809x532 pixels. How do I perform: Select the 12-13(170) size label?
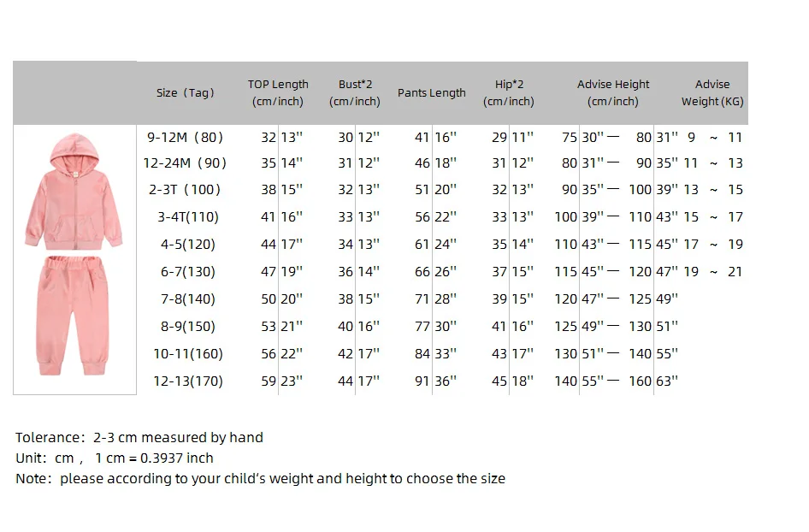click(188, 381)
